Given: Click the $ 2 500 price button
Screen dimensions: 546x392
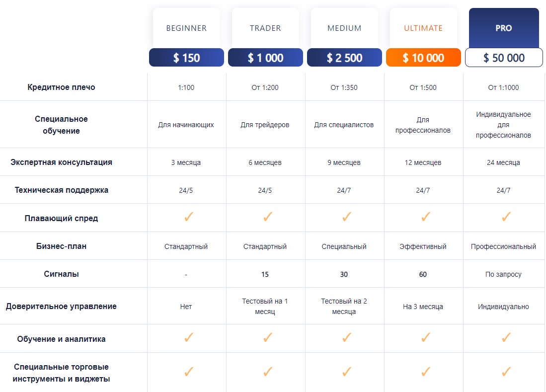Looking at the screenshot, I should [344, 58].
